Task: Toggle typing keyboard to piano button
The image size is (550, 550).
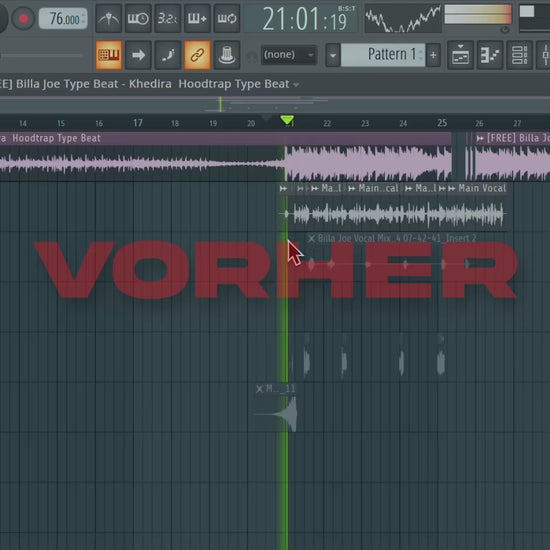Action: point(109,55)
